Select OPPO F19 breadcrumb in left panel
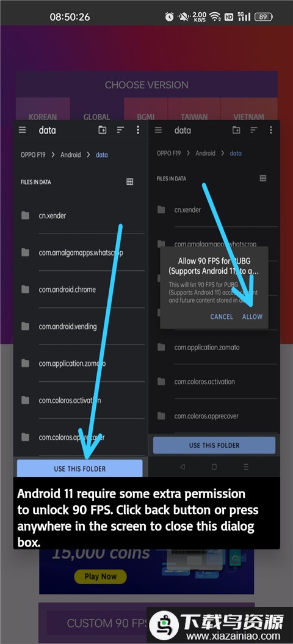Viewport: 293px width, 644px height. pos(33,155)
